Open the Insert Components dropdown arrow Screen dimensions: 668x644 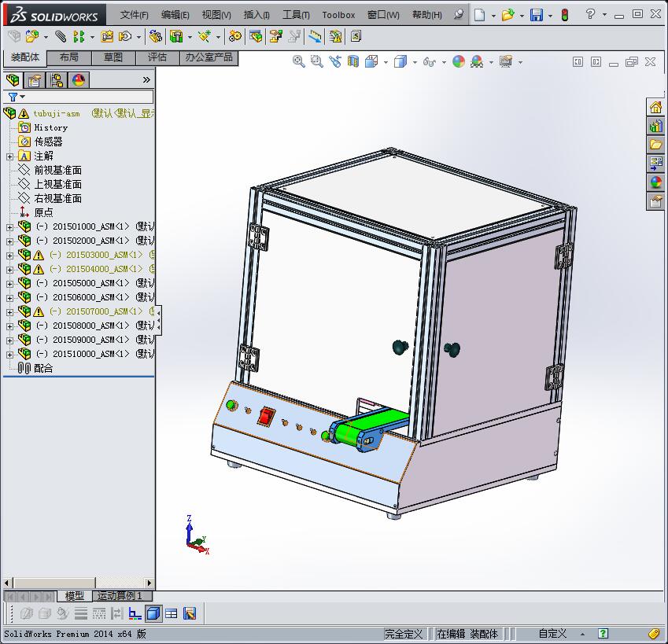46,38
